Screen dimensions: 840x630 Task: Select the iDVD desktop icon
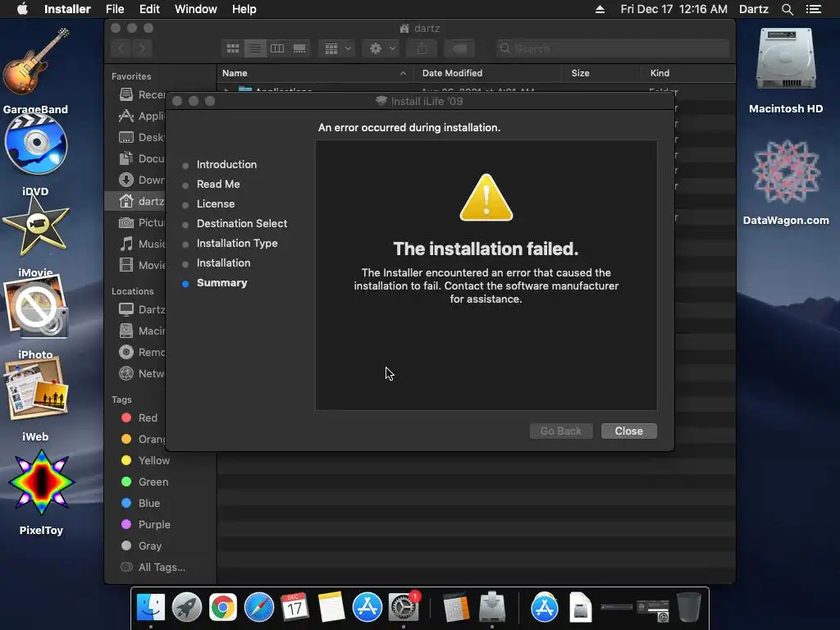36,155
